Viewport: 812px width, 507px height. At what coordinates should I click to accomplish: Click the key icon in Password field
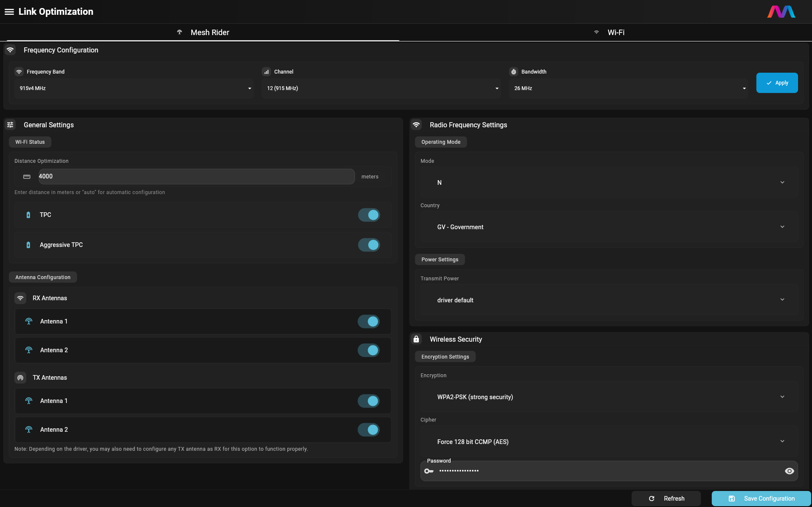429,471
